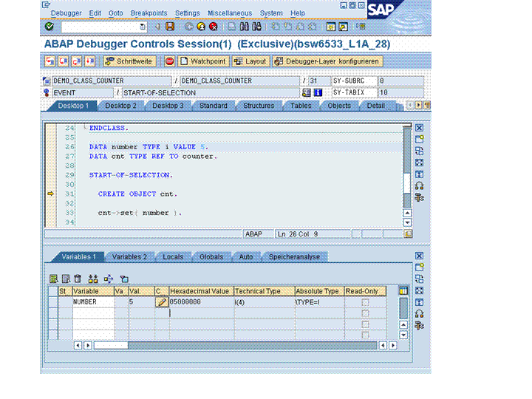Click the Create New Session icon

click(331, 27)
